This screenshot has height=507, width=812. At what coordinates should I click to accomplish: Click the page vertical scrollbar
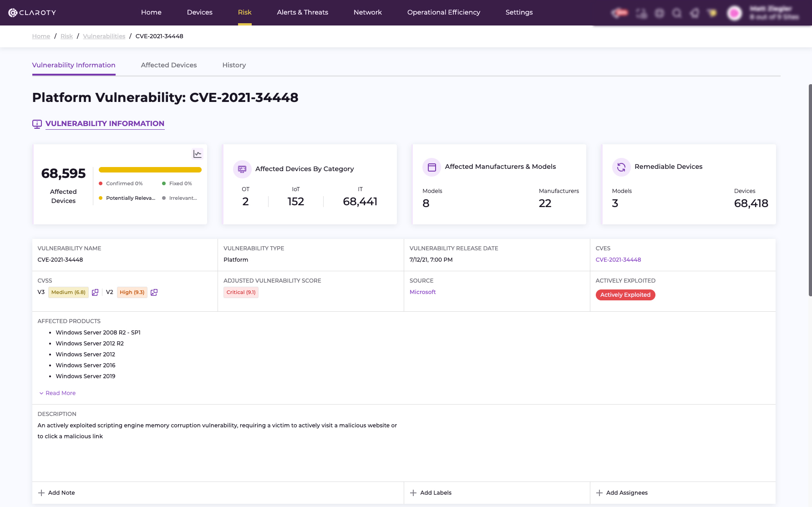click(x=810, y=190)
